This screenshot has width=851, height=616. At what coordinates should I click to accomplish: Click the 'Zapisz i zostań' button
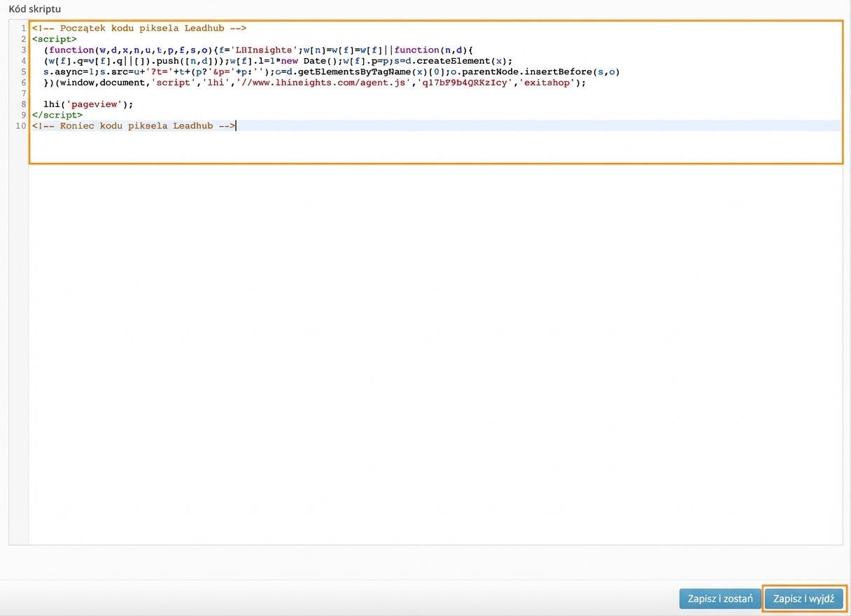click(720, 598)
